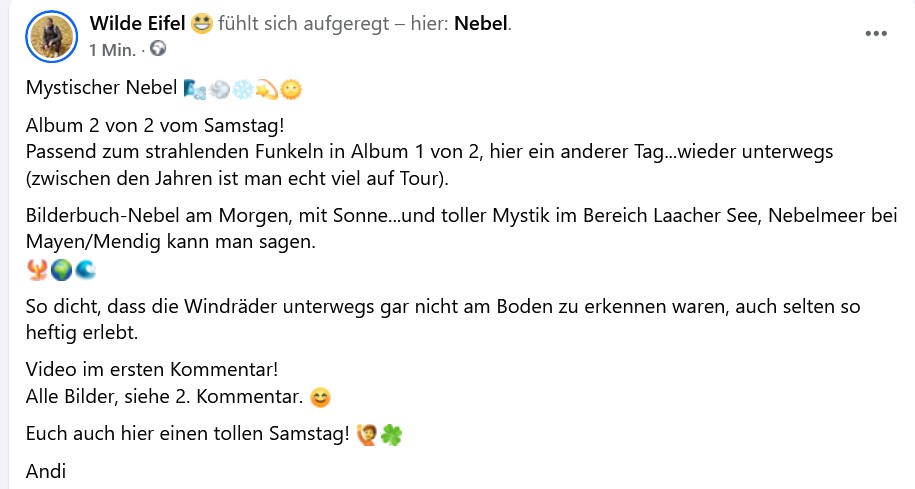Image resolution: width=915 pixels, height=489 pixels.
Task: Open the three-dot post options menu
Action: 876,33
